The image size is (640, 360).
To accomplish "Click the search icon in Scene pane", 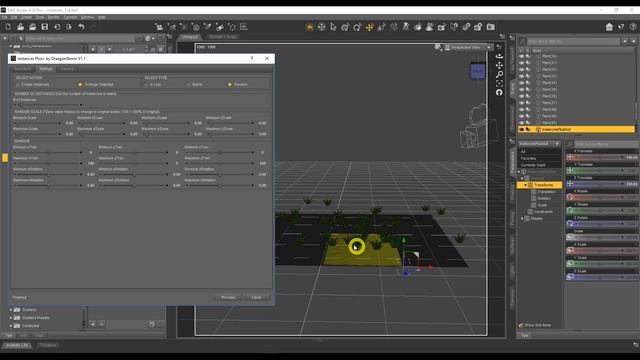I will pyautogui.click(x=522, y=41).
